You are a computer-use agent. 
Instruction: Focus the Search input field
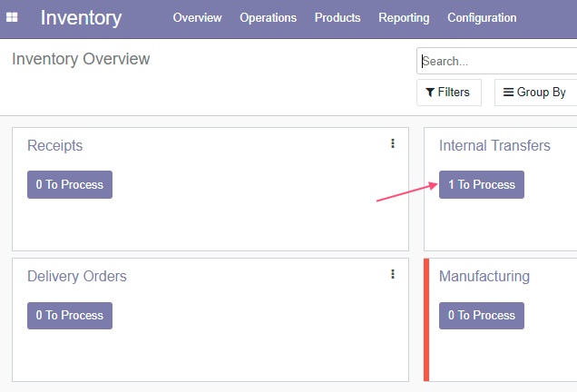[497, 61]
